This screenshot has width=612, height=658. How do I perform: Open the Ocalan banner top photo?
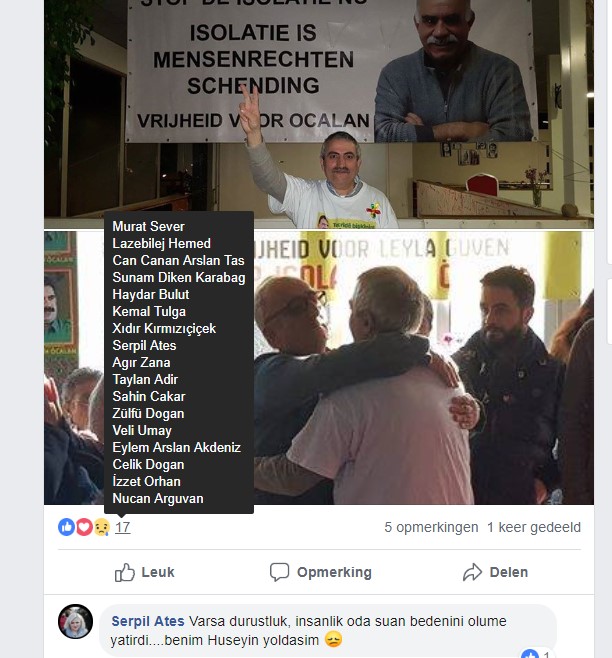coord(319,113)
